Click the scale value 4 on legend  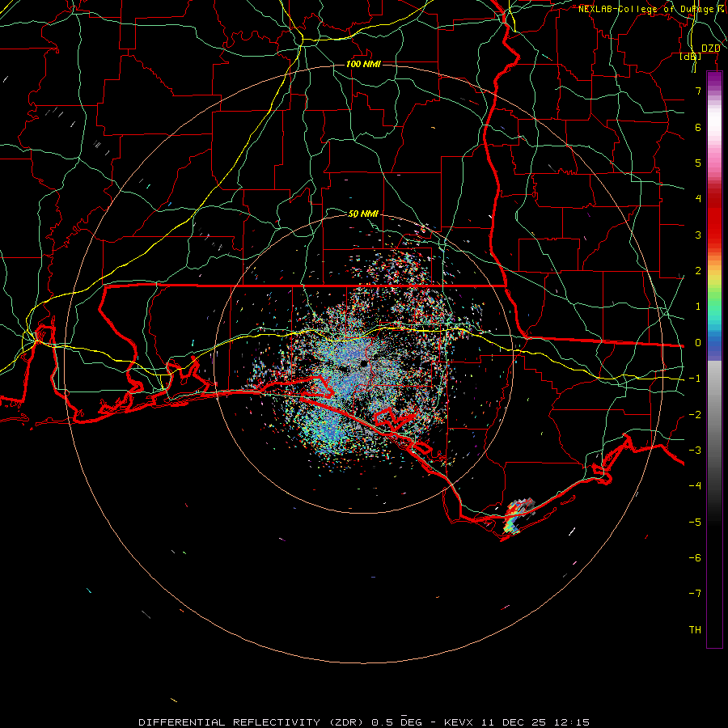(x=698, y=199)
